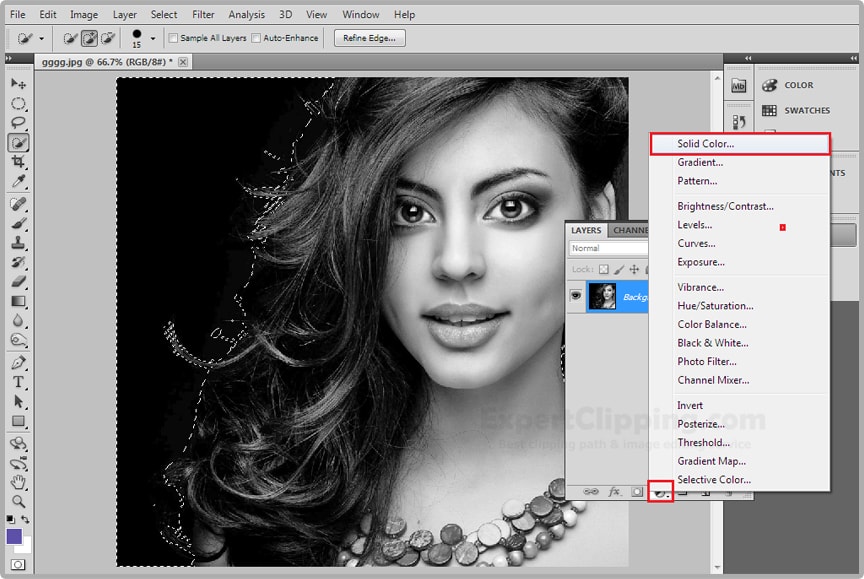This screenshot has width=864, height=579.
Task: Click the Background layer thumbnail
Action: point(603,296)
